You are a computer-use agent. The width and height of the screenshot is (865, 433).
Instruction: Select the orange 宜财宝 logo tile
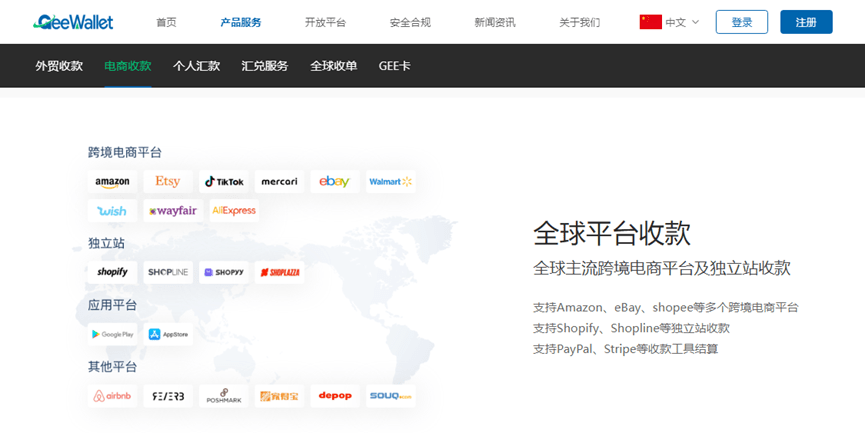pyautogui.click(x=279, y=396)
